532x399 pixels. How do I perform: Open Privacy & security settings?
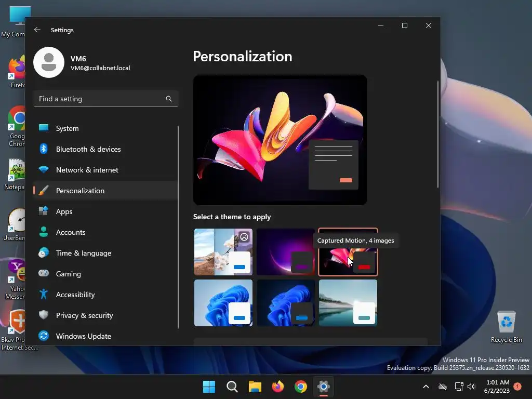(105, 315)
